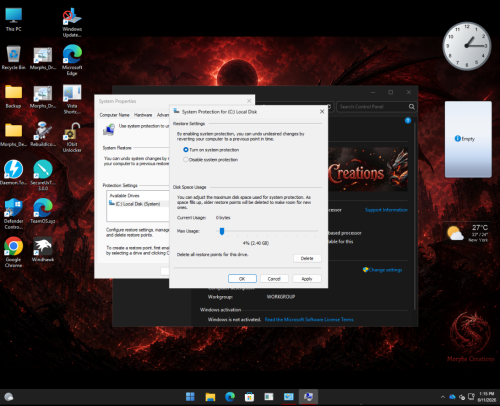Click the search magnifier in Control Panel

point(412,107)
